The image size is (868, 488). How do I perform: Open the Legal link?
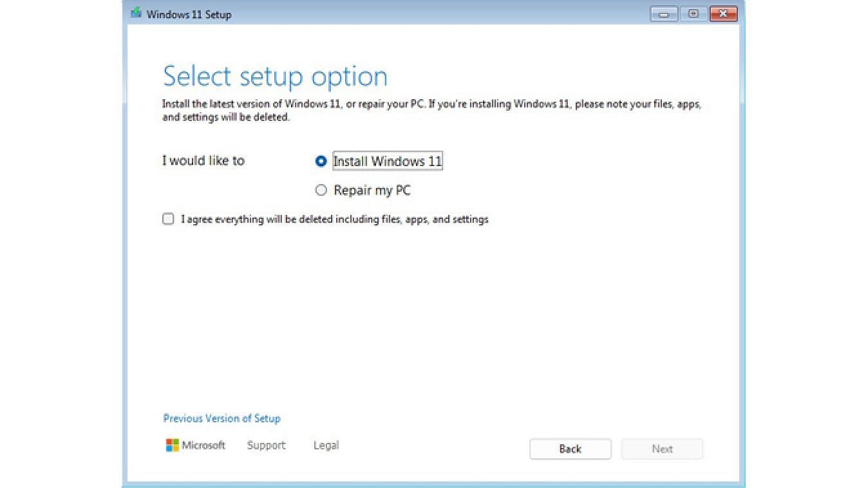point(326,446)
